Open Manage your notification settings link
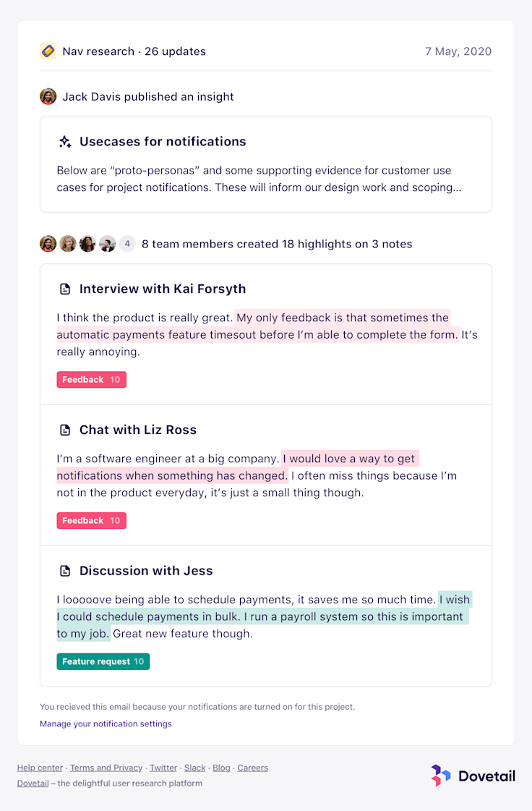This screenshot has width=532, height=811. [106, 723]
